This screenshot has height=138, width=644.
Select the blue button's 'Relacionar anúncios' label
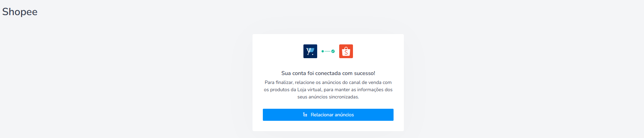pyautogui.click(x=332, y=115)
